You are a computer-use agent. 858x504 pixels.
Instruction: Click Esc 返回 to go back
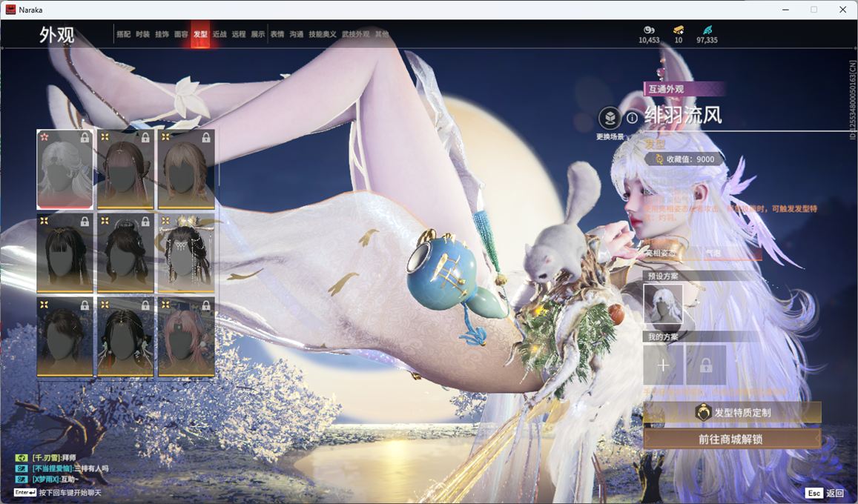click(825, 493)
